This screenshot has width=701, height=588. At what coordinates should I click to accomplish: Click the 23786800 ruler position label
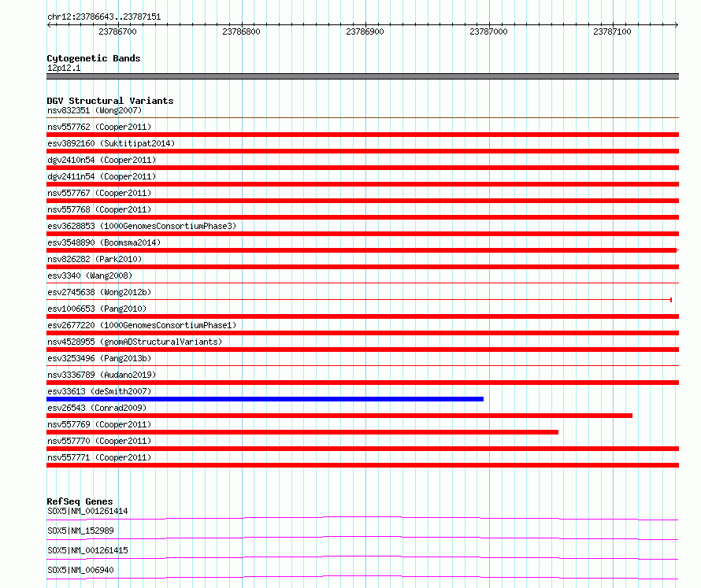point(241,31)
